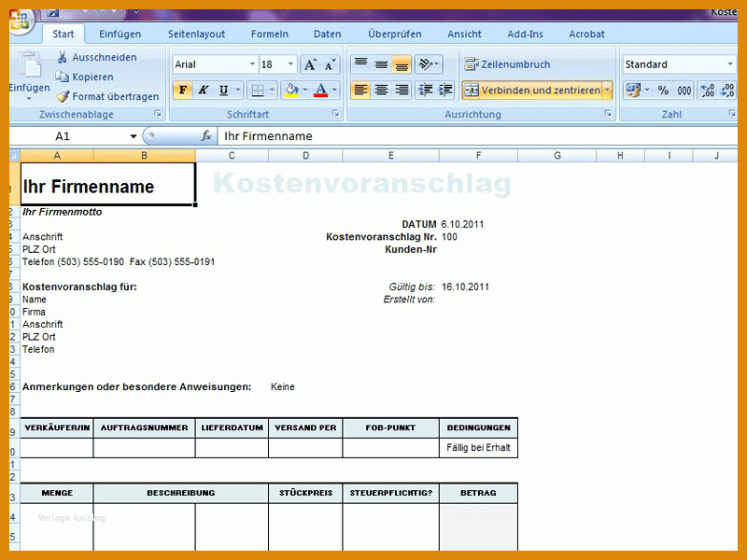Apply fill color bucket
This screenshot has width=747, height=560.
[x=291, y=90]
